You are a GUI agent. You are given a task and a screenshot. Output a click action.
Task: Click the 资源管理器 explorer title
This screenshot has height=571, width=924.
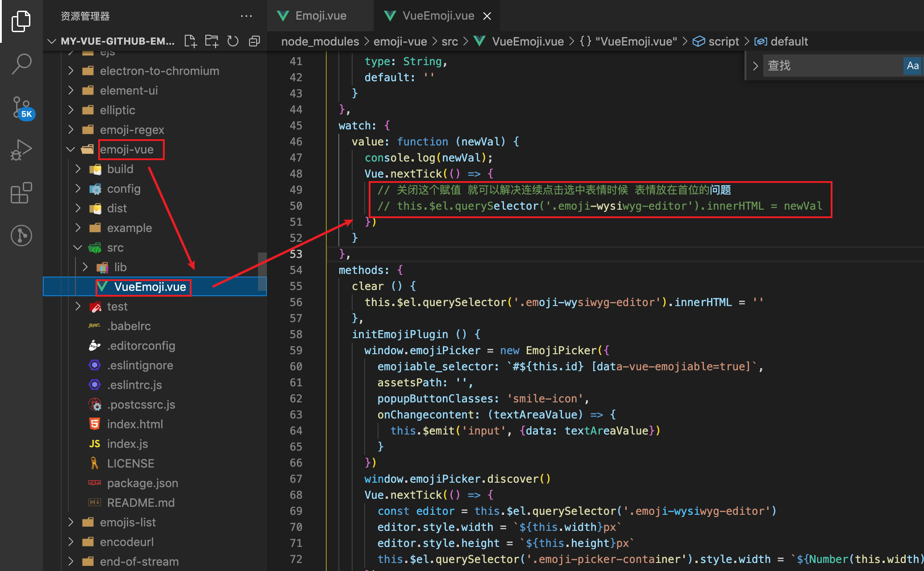85,17
